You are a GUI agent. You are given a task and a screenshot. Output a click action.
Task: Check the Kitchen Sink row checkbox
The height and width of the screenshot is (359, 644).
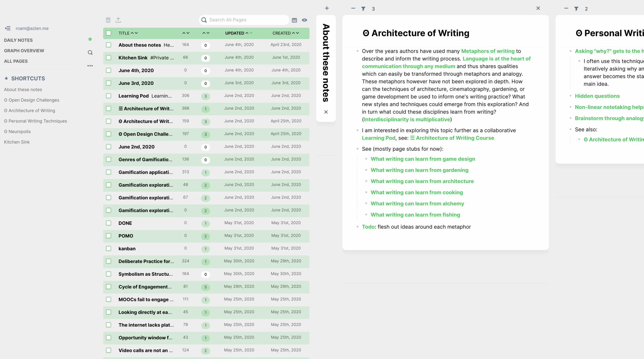pyautogui.click(x=108, y=58)
